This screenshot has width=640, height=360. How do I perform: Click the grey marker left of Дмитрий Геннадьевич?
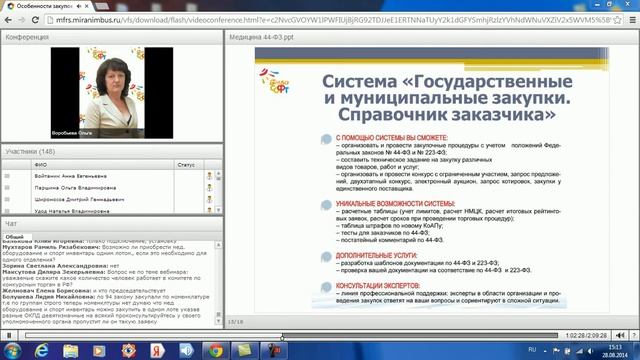(7, 200)
